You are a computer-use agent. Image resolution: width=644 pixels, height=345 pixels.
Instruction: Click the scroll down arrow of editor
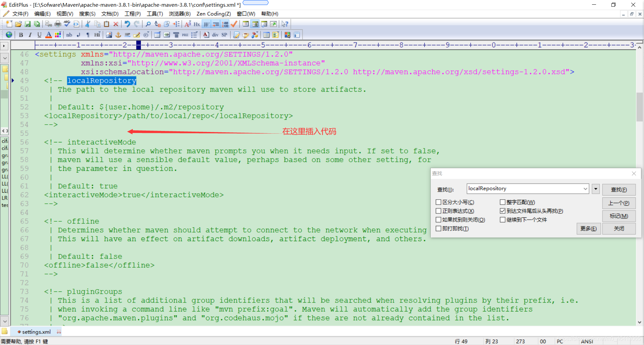(640, 322)
